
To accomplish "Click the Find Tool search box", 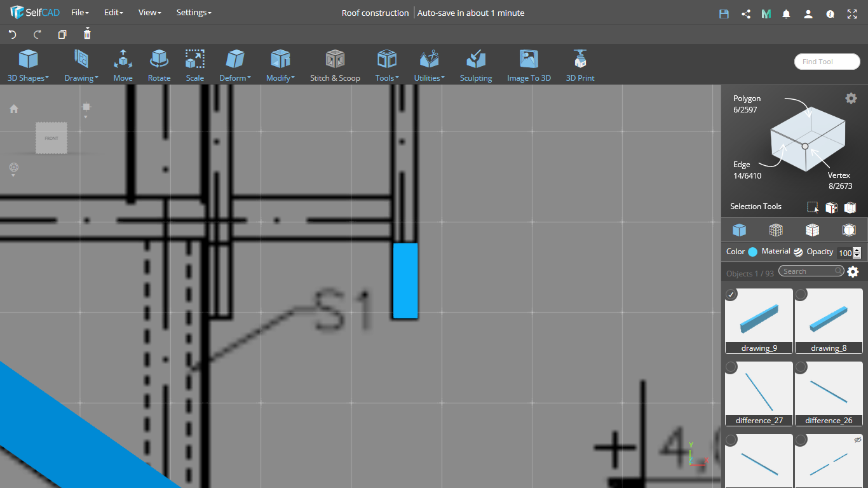I will pyautogui.click(x=827, y=62).
